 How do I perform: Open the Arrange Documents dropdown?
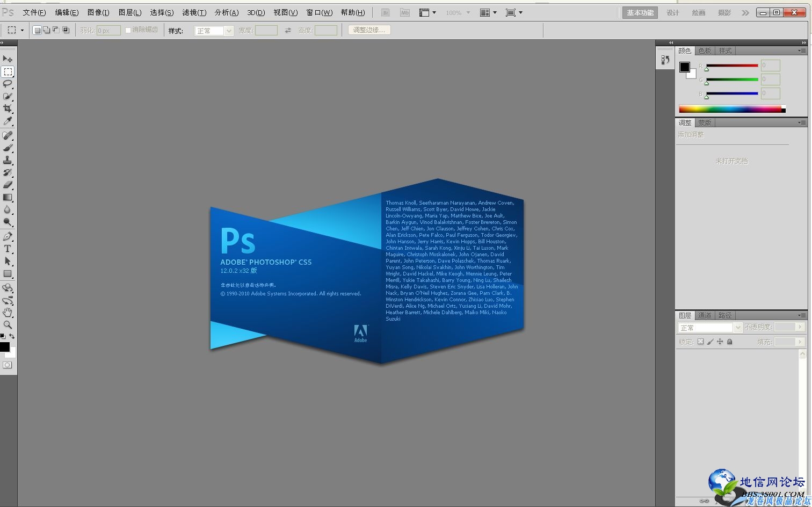point(488,12)
